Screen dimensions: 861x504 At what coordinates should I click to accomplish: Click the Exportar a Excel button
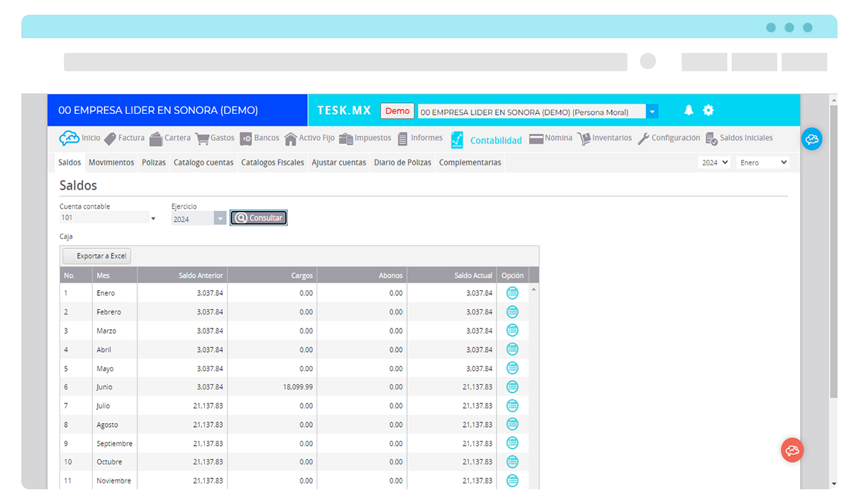pos(96,256)
